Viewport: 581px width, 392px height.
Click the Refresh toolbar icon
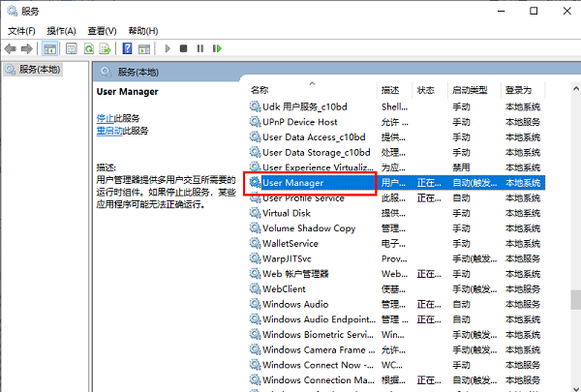coord(89,47)
